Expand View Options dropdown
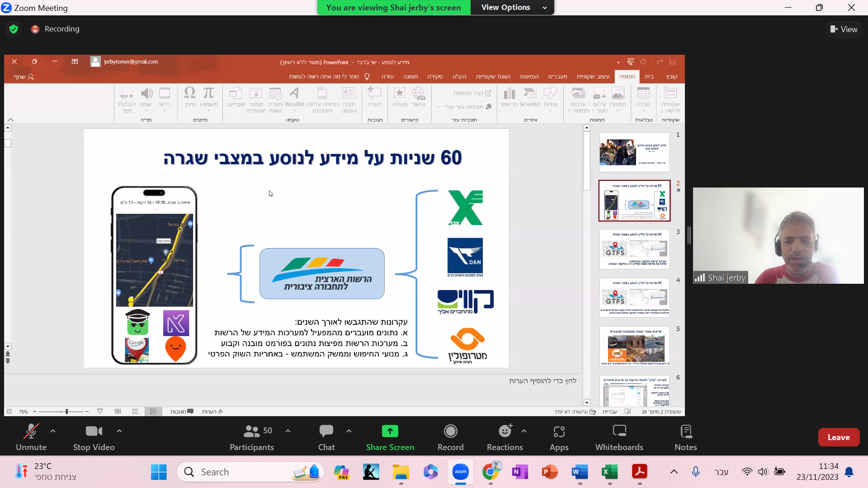This screenshot has width=868, height=488. pyautogui.click(x=513, y=7)
